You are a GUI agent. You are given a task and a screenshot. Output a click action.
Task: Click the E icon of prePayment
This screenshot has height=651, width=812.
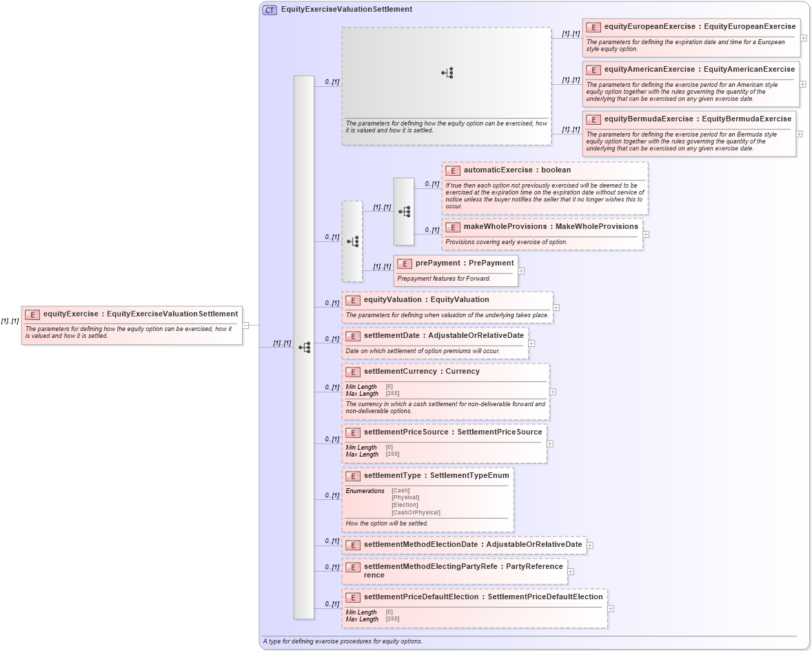pyautogui.click(x=404, y=263)
